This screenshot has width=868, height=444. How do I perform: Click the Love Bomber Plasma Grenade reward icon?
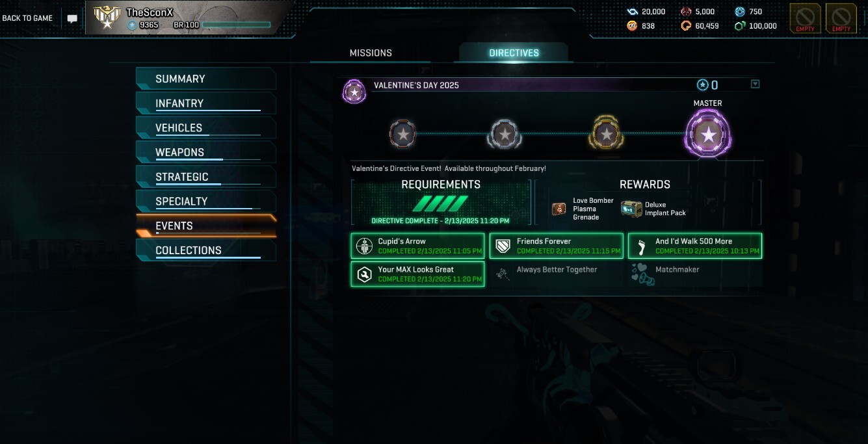tap(559, 209)
